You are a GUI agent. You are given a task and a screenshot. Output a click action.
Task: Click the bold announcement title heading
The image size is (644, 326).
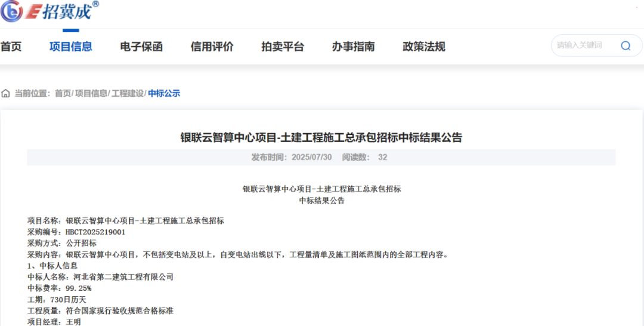(x=321, y=137)
